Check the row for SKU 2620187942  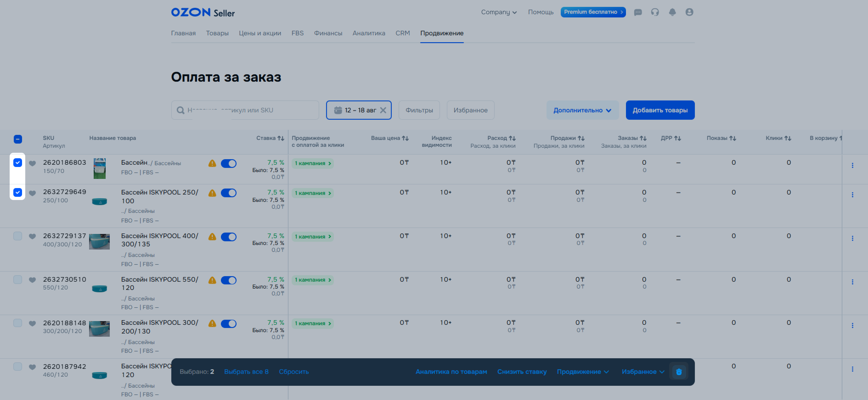17,366
